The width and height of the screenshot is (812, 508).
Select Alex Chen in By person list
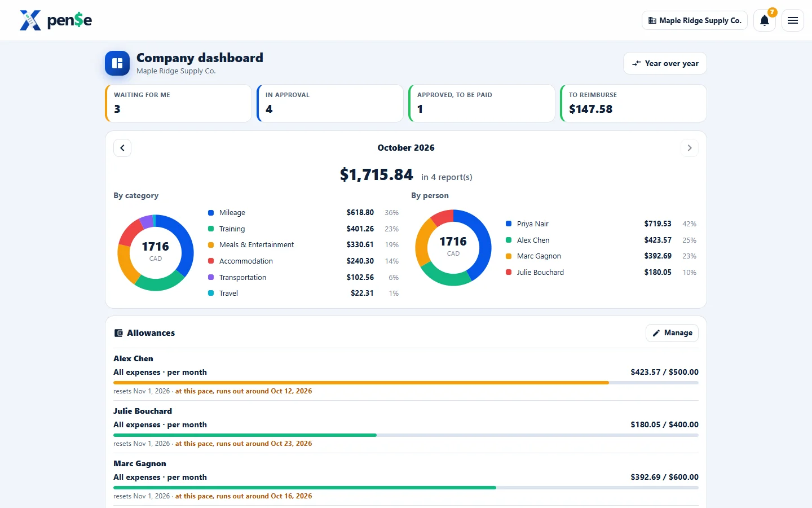pos(533,240)
